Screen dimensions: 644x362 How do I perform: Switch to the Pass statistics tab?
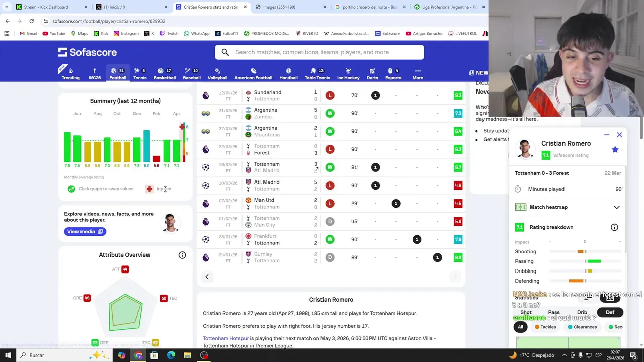point(554,312)
